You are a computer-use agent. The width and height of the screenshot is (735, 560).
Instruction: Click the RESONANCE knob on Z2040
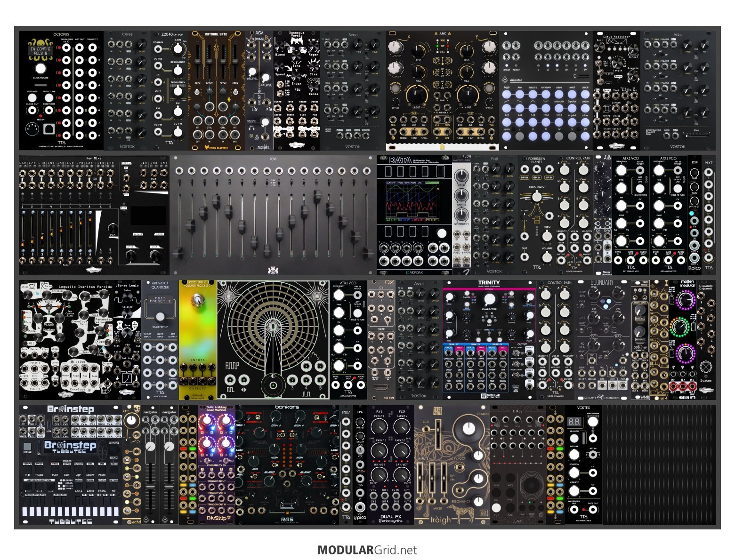(x=178, y=70)
